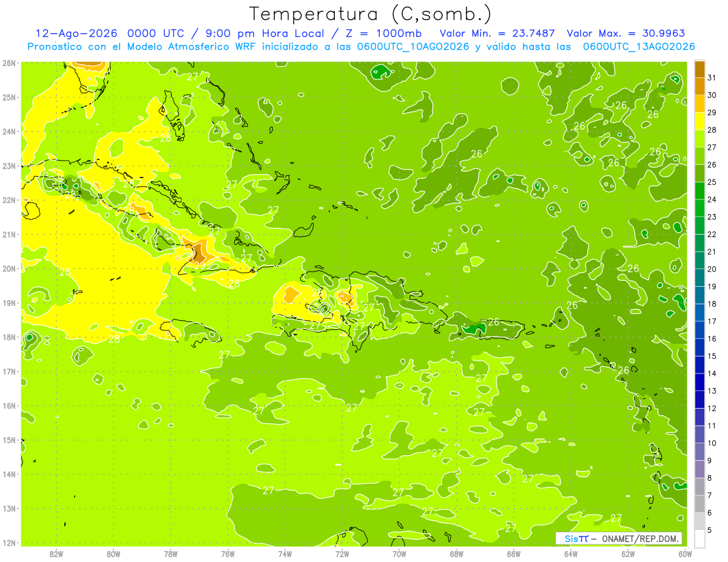Click the '12N' latitude axis label
Viewport: 728px width, 562px height.
(9, 542)
